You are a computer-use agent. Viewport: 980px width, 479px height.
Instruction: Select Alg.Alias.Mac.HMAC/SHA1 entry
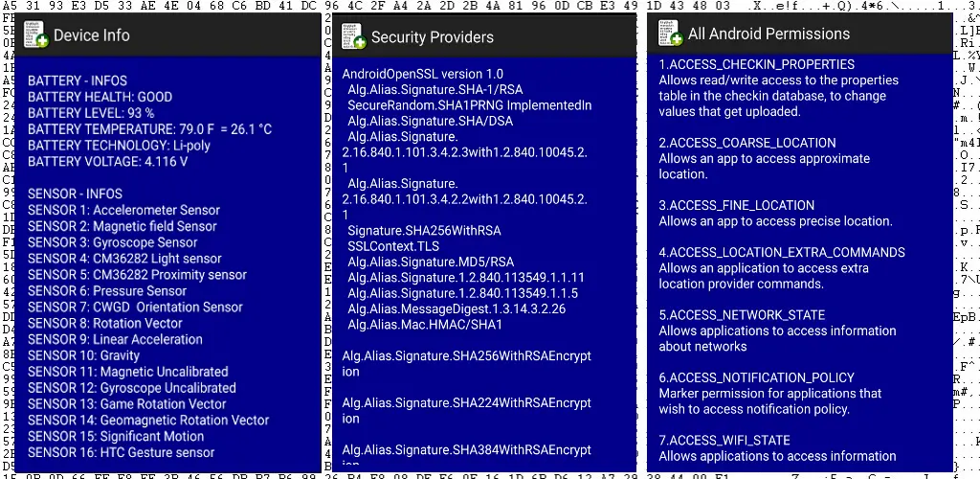click(425, 325)
